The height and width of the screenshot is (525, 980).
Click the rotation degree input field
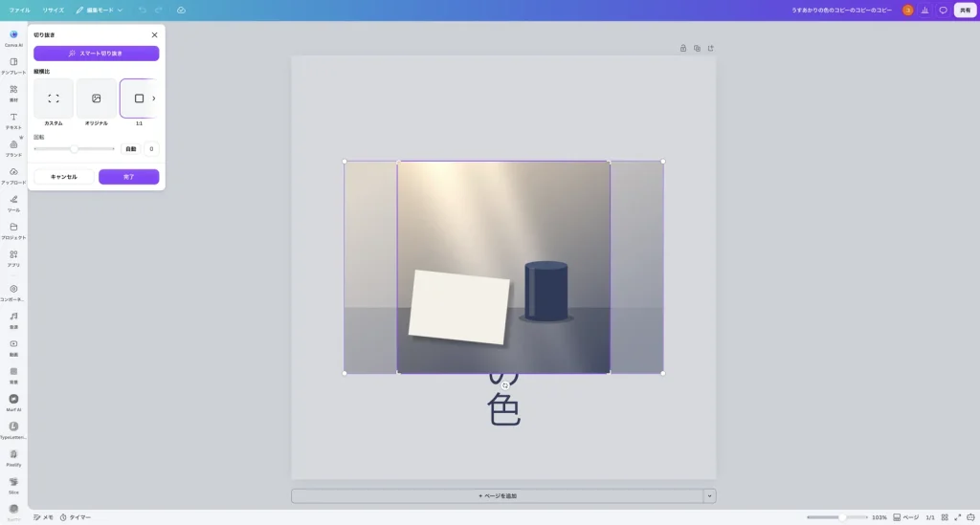click(x=151, y=148)
